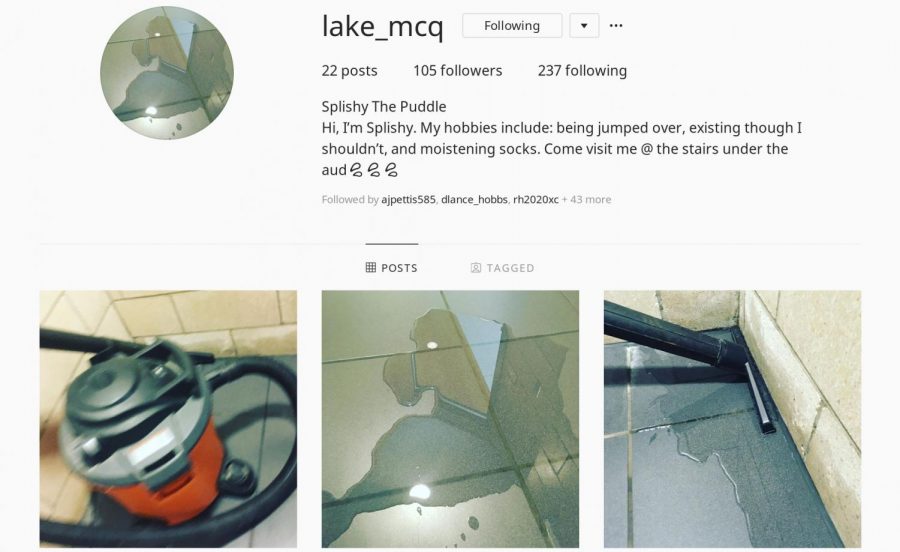Toggle the Following button
Viewport: 900px width, 552px height.
512,26
